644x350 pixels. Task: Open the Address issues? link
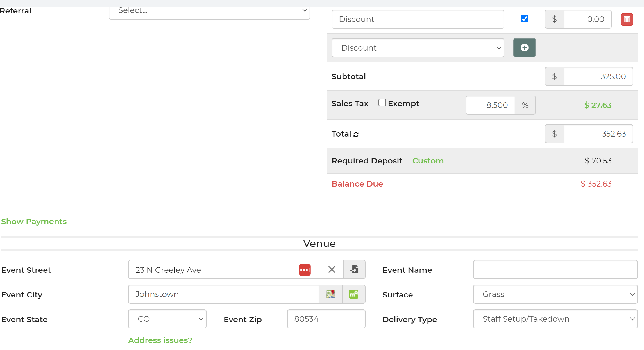[160, 340]
